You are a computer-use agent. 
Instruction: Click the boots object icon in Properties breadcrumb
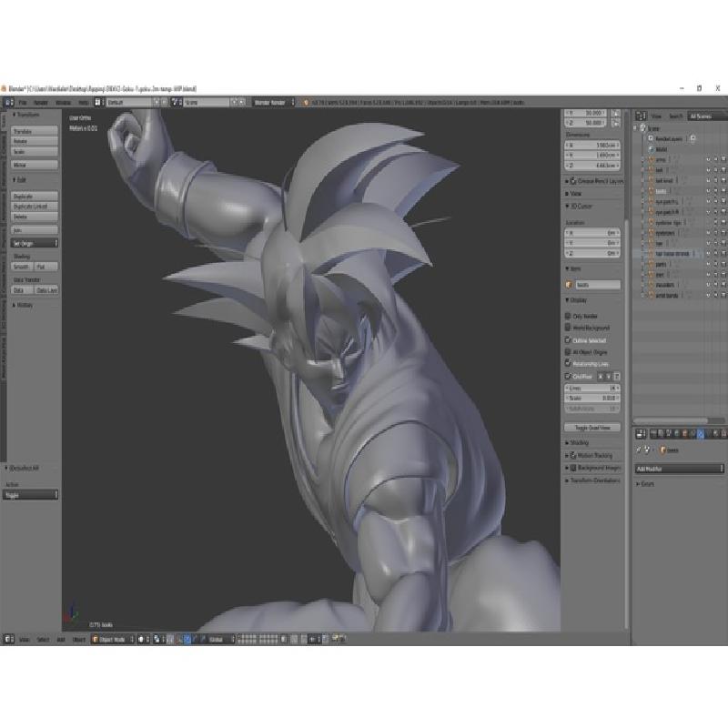pos(663,450)
